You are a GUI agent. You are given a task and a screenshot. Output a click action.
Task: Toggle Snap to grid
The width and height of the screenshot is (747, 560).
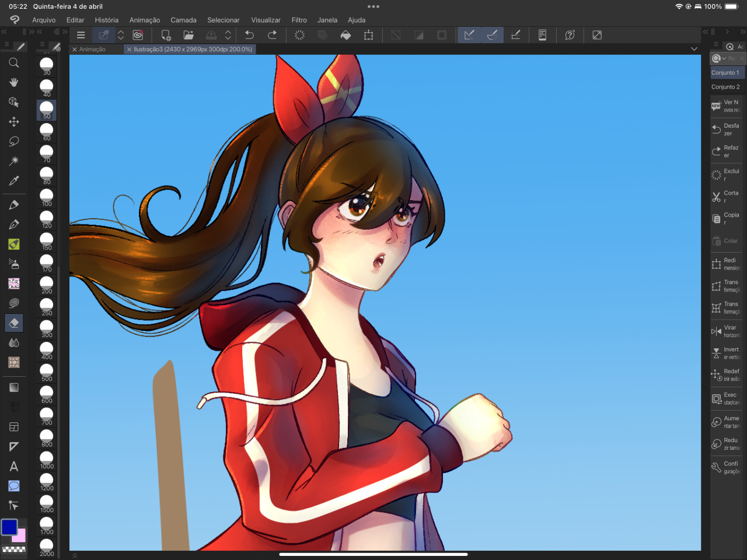tap(515, 35)
